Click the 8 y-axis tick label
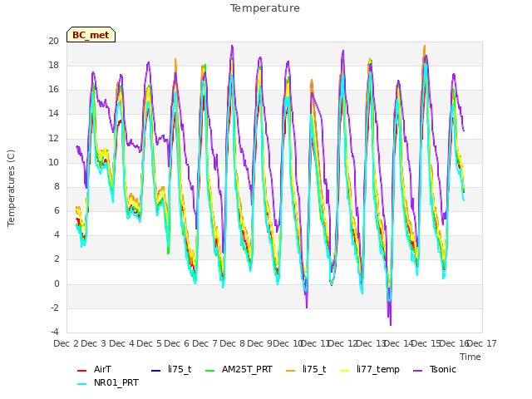Image resolution: width=532 pixels, height=399 pixels. 56,186
